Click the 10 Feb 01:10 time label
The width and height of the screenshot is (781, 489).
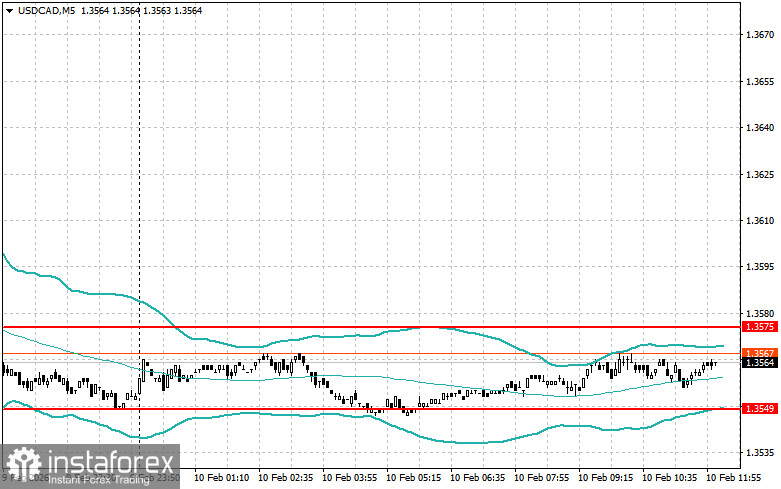coord(222,478)
